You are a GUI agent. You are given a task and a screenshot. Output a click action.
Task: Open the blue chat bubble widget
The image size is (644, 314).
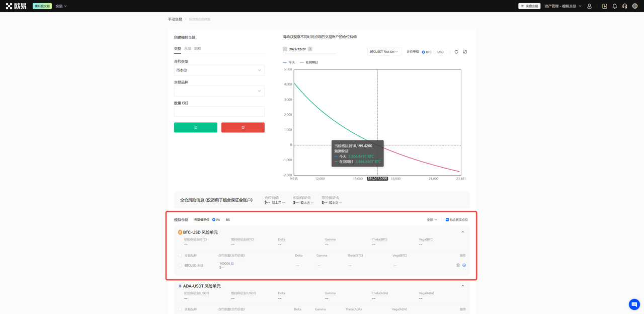[x=634, y=304]
